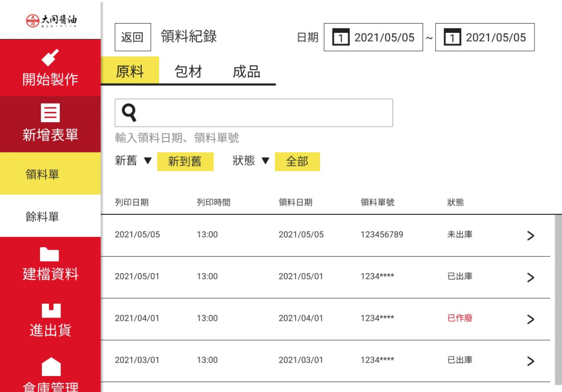
Task: Open record 123456789 with its chevron
Action: tap(530, 236)
